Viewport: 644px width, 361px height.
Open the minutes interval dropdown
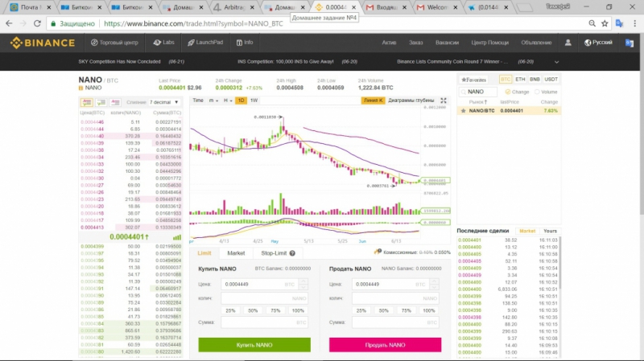(213, 101)
